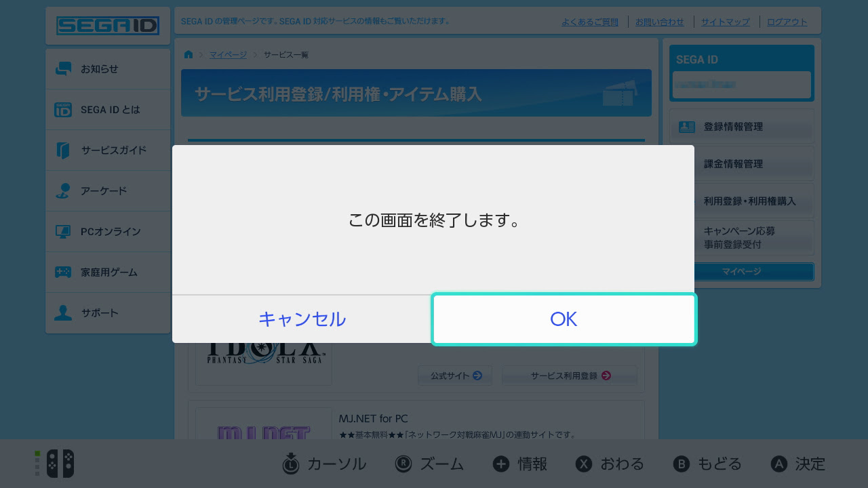Open the サービスガイド book icon
Screen dimensions: 868x488
coord(63,150)
